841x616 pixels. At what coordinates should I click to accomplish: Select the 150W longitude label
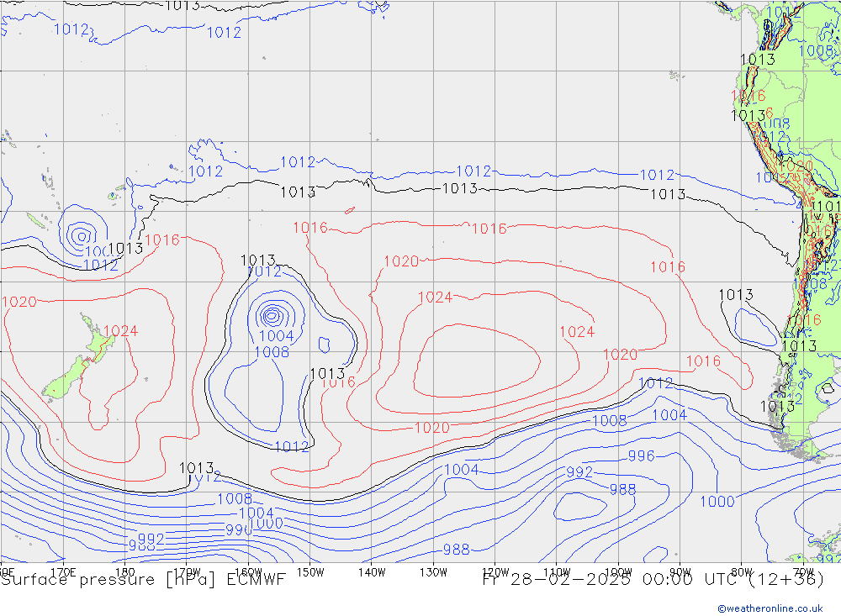point(310,572)
